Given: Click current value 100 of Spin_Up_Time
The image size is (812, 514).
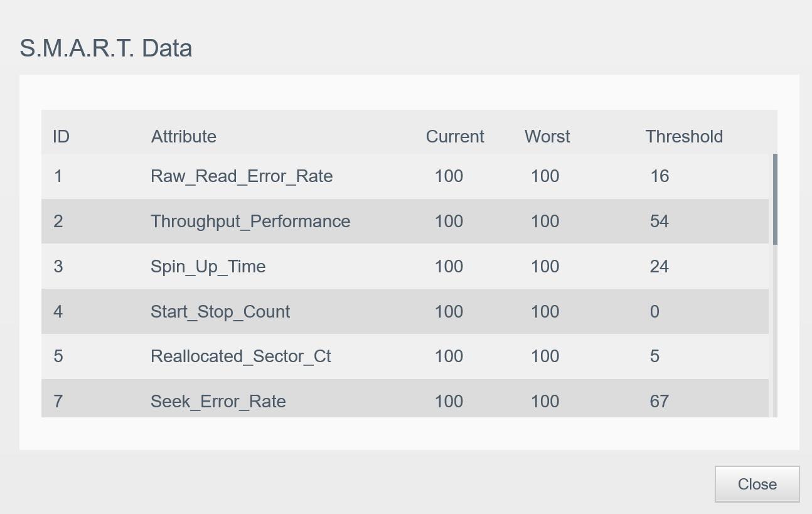Looking at the screenshot, I should point(449,267).
